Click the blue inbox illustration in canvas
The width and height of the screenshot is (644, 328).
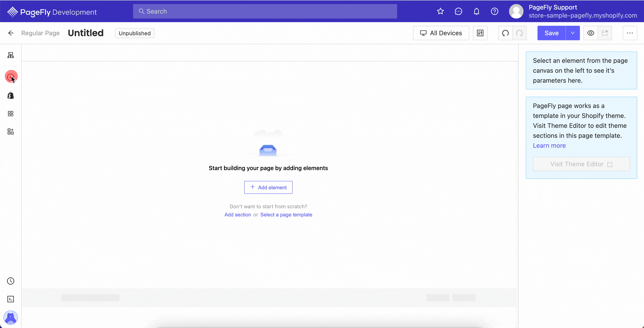[x=268, y=150]
